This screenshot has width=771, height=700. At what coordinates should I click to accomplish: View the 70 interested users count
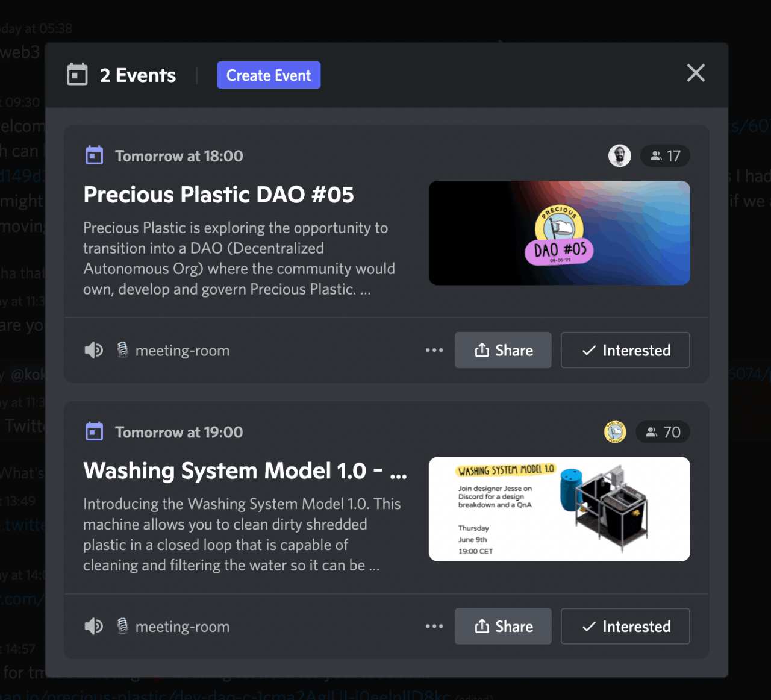click(663, 432)
